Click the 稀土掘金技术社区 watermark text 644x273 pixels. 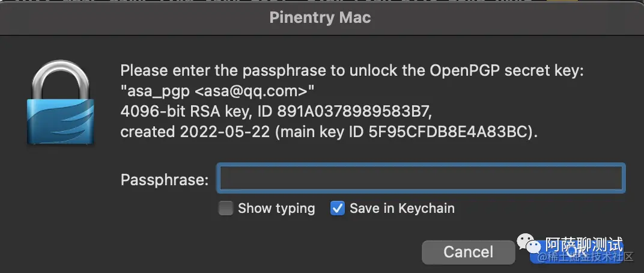coord(586,258)
